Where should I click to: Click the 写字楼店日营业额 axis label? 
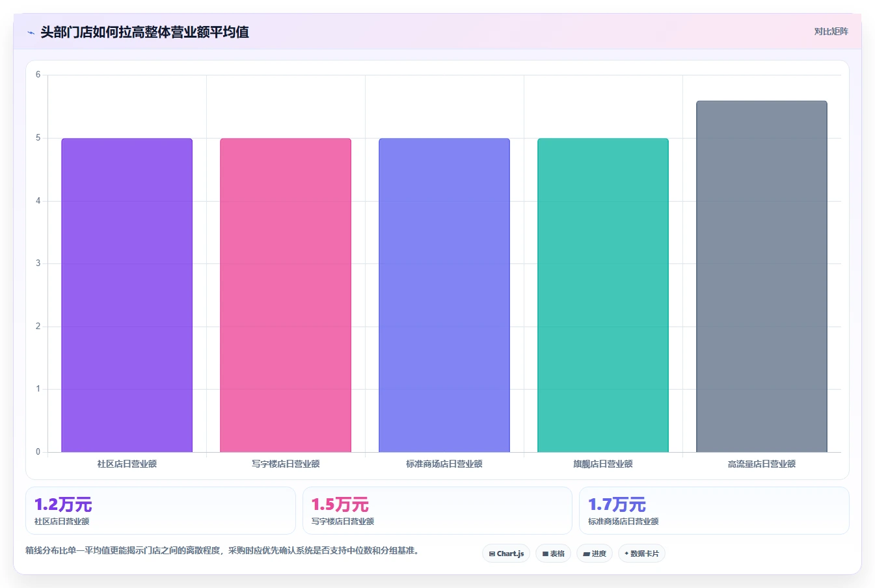click(286, 464)
